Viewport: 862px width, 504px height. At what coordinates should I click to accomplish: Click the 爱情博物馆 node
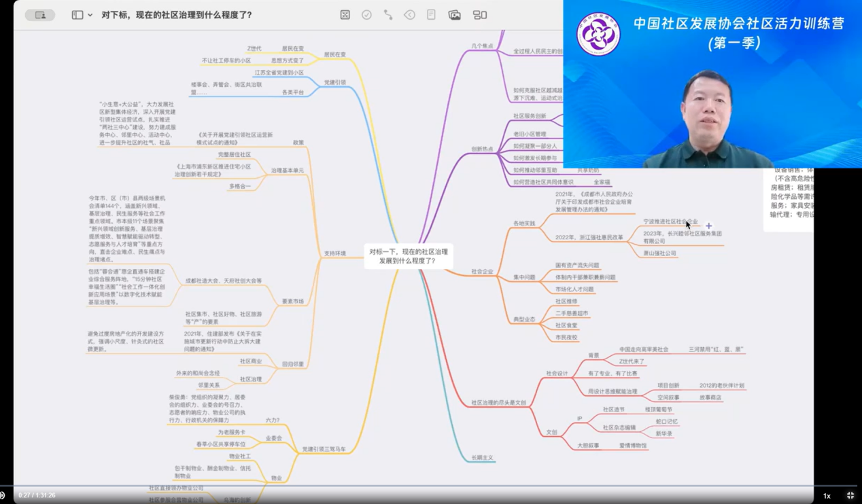[633, 446]
